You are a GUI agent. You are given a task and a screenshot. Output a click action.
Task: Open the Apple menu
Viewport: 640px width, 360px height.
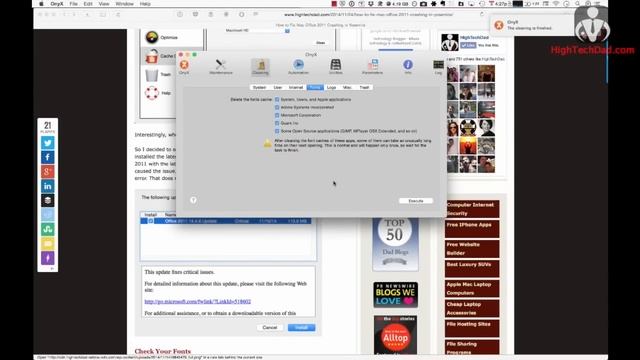41,4
